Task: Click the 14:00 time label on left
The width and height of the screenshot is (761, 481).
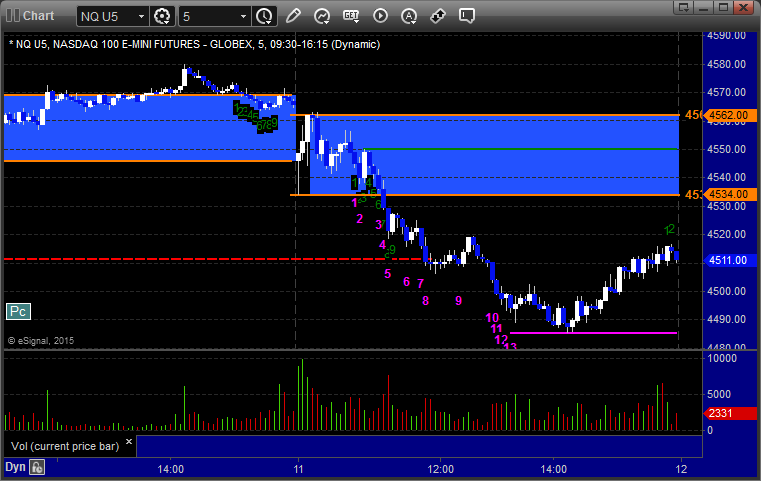Action: tap(171, 469)
